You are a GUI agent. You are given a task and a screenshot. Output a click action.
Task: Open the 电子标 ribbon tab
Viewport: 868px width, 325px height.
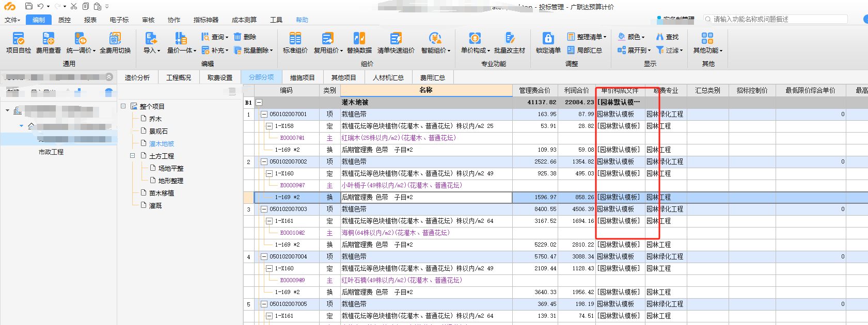click(x=119, y=20)
